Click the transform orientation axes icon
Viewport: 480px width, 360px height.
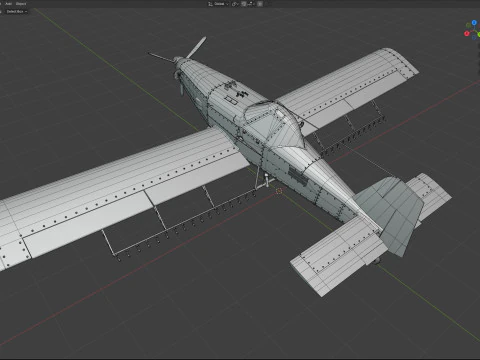210,4
